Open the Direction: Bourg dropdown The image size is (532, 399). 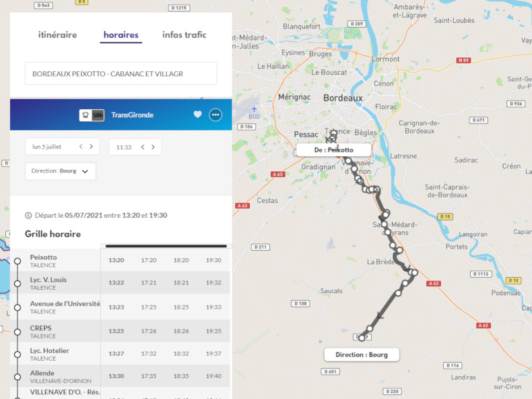[x=61, y=171]
